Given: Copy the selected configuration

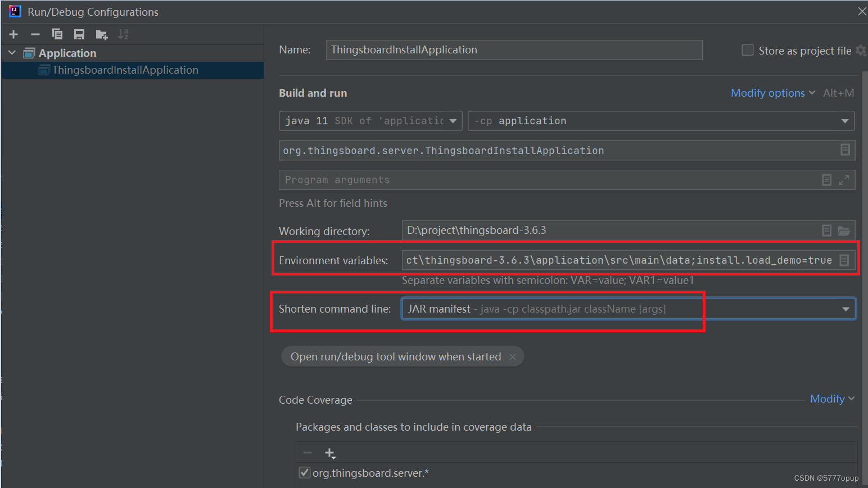Looking at the screenshot, I should (57, 34).
